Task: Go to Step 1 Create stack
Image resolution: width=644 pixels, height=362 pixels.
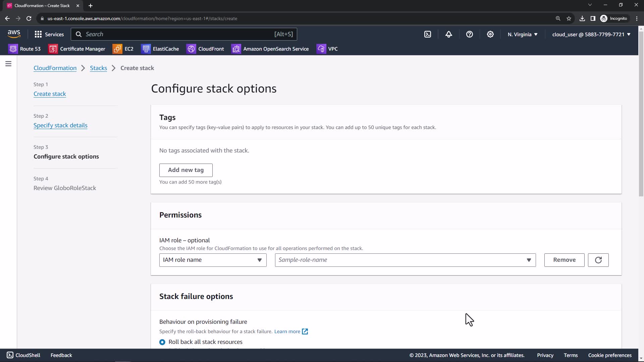Action: coord(50,94)
